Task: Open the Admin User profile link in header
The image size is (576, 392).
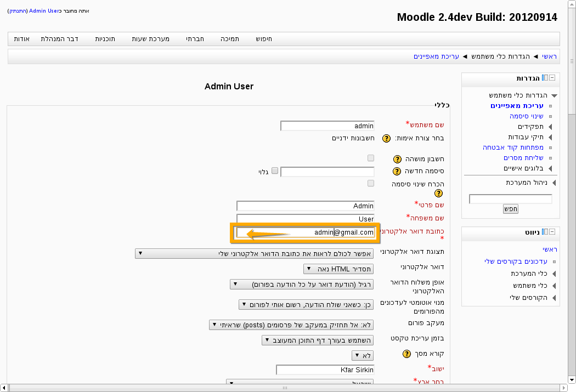Action: [44, 11]
